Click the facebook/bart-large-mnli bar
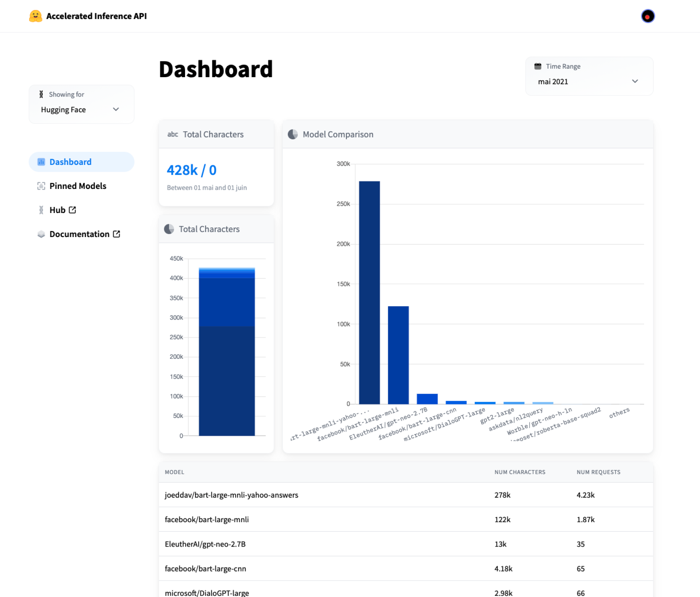Viewport: 700px width, 597px height. coord(398,355)
